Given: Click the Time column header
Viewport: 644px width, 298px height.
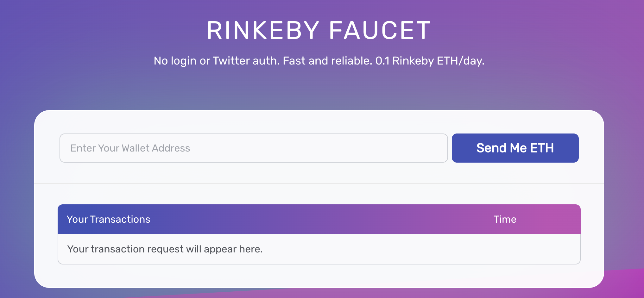Looking at the screenshot, I should point(505,219).
